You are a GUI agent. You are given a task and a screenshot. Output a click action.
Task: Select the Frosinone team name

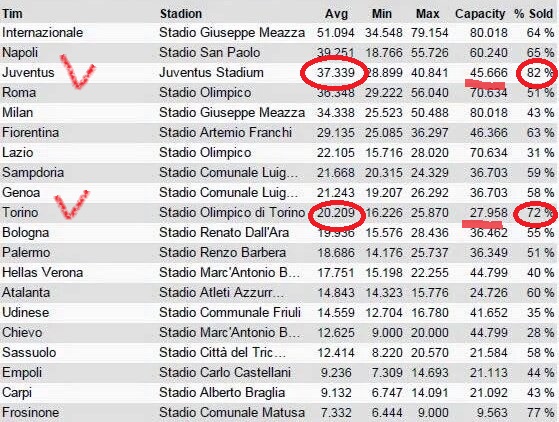coord(31,412)
